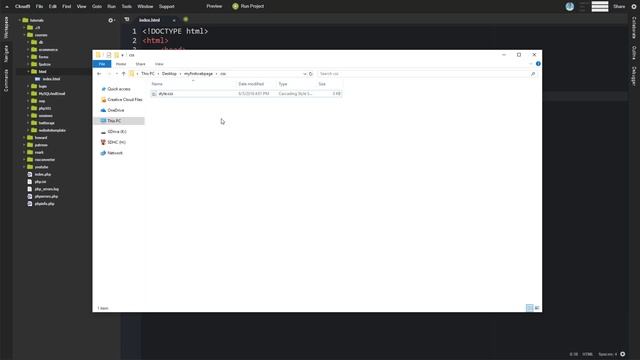Viewport: 640px width, 360px height.
Task: Click Desktop in Explorer breadcrumb
Action: click(x=169, y=74)
